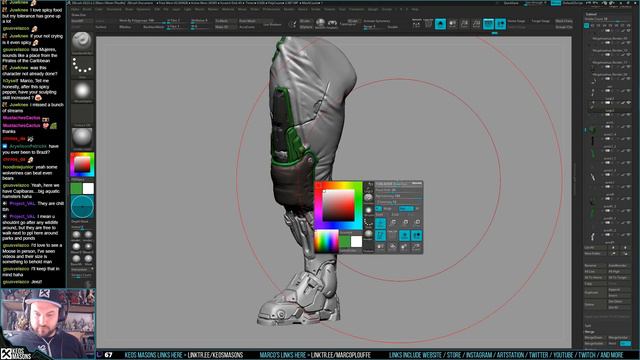Screen dimensions: 640x360
Task: Select the green color swatch on left shelf
Action: pyautogui.click(x=76, y=188)
